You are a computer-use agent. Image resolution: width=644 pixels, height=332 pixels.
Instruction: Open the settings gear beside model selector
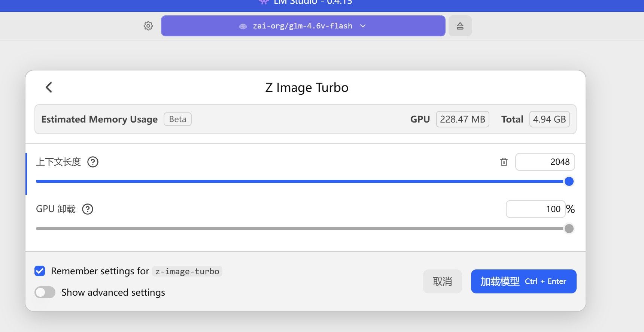(148, 26)
